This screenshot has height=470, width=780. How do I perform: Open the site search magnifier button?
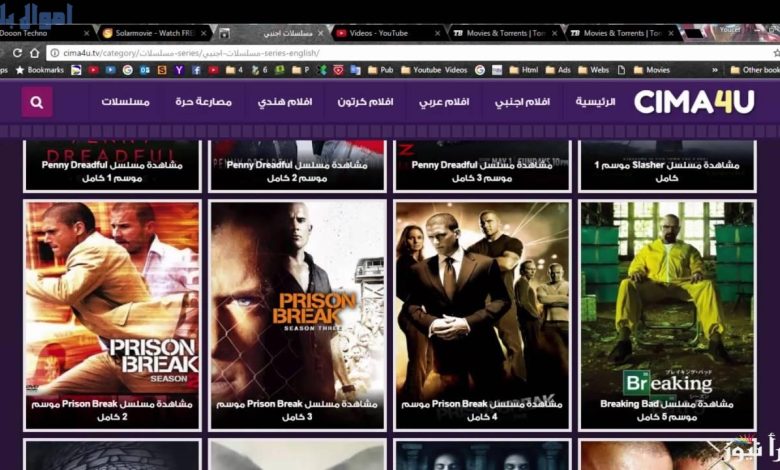[37, 102]
